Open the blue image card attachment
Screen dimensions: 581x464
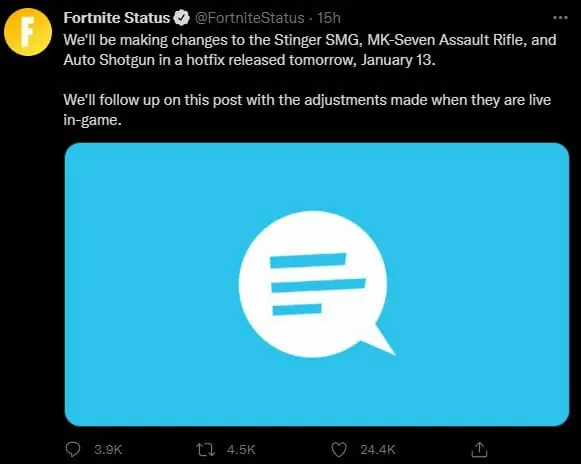pyautogui.click(x=317, y=285)
